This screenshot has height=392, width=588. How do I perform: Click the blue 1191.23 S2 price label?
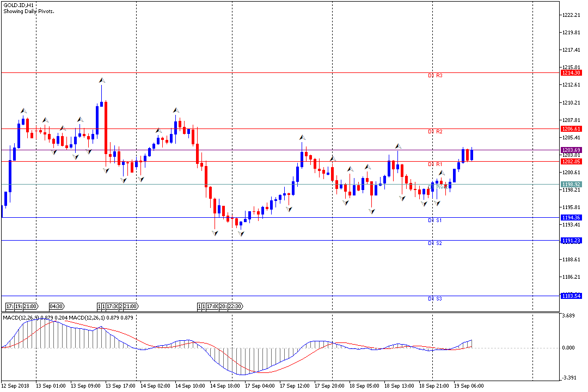coord(571,241)
